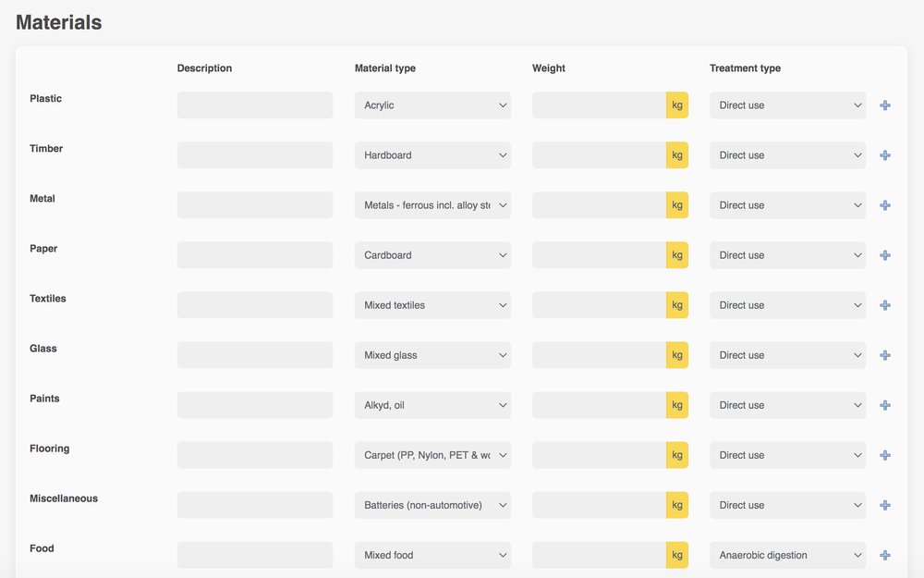Add another Paper row with plus icon
This screenshot has width=924, height=578.
point(884,255)
